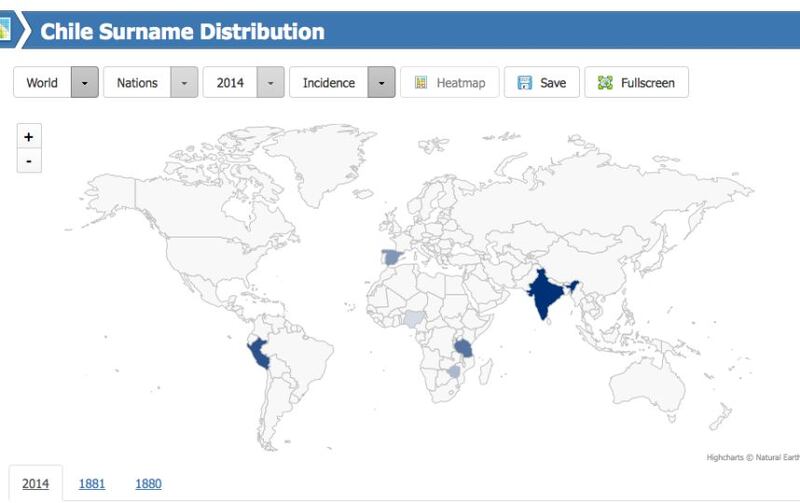Click the Heatmap grid icon

[x=422, y=83]
